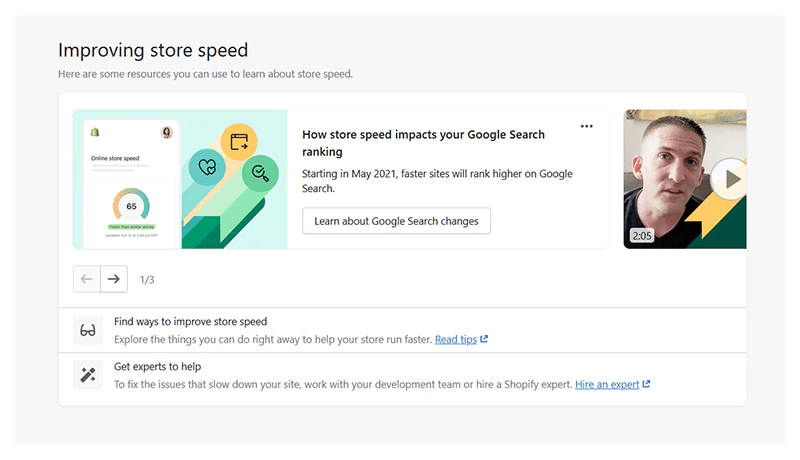Play the video with the play button
800x460 pixels.
click(x=732, y=179)
